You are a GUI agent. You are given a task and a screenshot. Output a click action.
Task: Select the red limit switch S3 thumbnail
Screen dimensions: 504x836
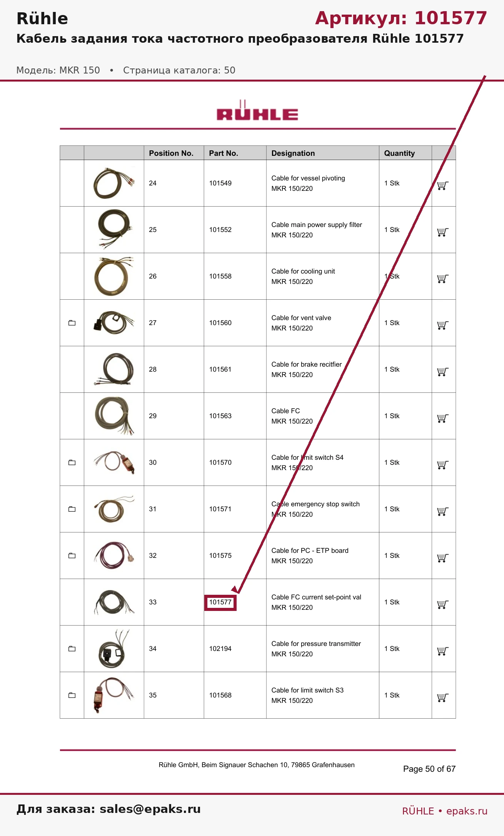click(x=114, y=695)
